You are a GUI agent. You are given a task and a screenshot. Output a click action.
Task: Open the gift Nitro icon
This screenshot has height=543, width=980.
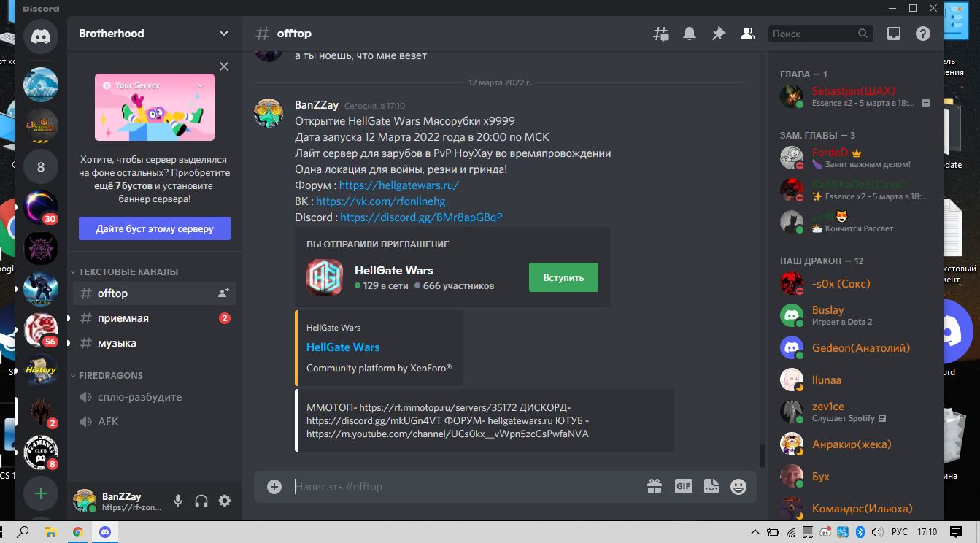[x=654, y=486]
